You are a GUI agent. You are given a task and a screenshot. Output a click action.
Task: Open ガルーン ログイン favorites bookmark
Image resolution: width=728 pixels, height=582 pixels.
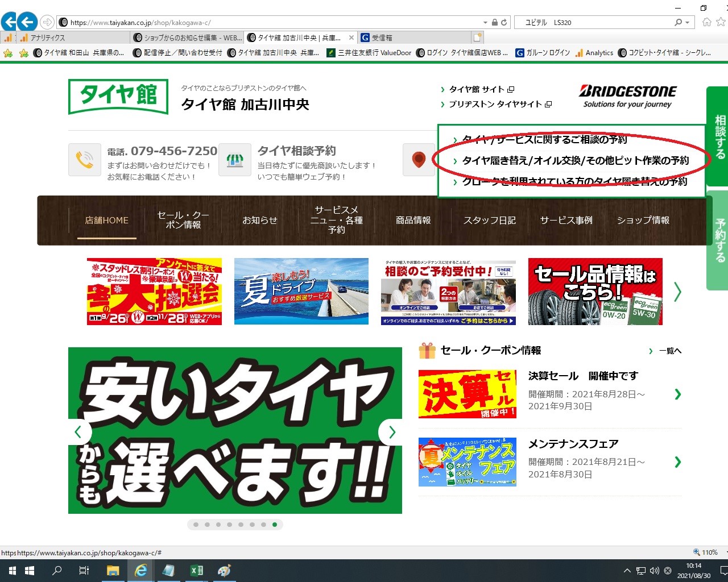pos(543,53)
